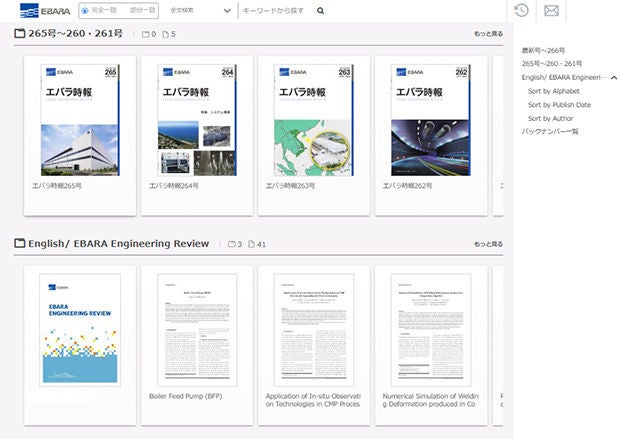
Task: Click folder icon beside 265号～260・261号
Action: [x=20, y=34]
